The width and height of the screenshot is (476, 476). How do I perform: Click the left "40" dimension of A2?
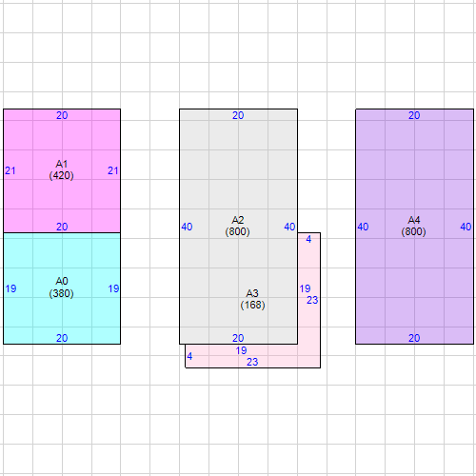187,227
